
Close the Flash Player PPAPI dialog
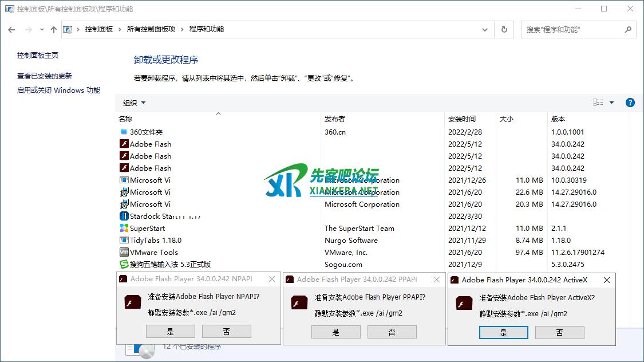pyautogui.click(x=437, y=280)
